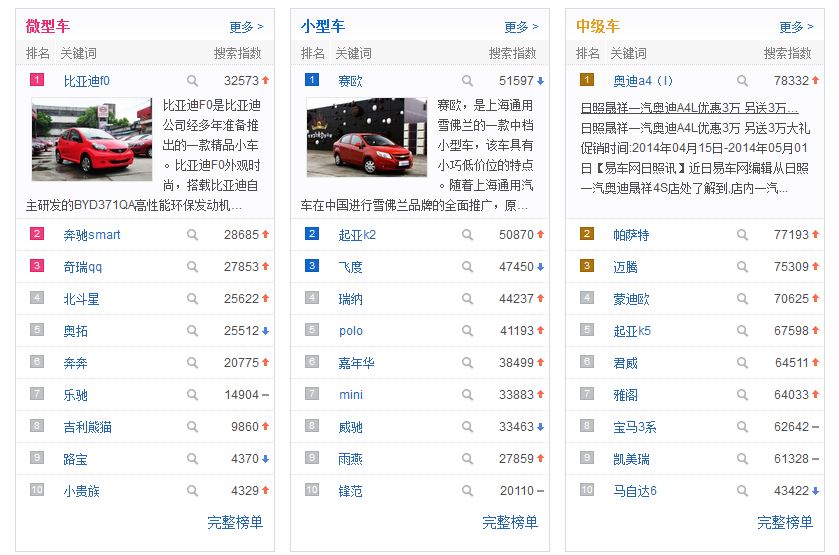Open the 奥迪a4 (l) keyword link
This screenshot has width=839, height=555.
click(x=643, y=81)
